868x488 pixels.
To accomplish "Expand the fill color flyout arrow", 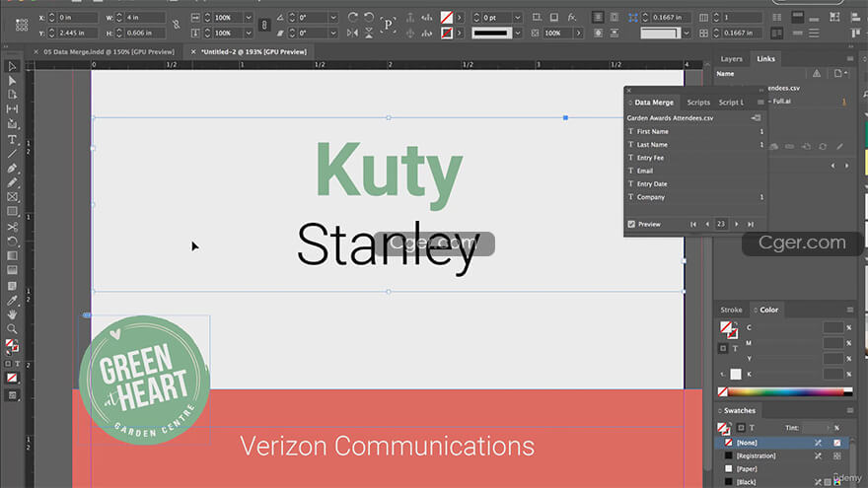I will point(460,18).
